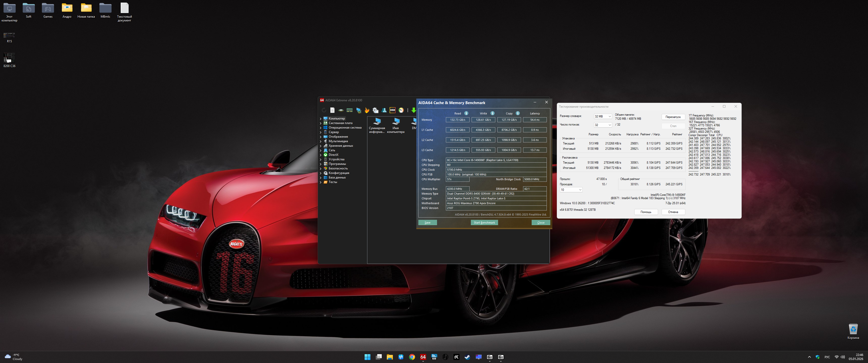Expand the Компьютер tree node
The width and height of the screenshot is (868, 363).
(320, 118)
